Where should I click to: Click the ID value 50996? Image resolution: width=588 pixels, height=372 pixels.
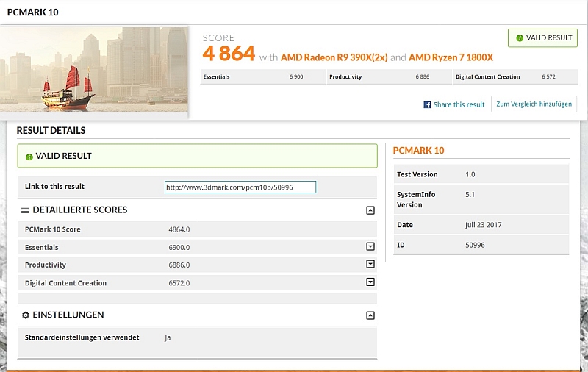475,245
